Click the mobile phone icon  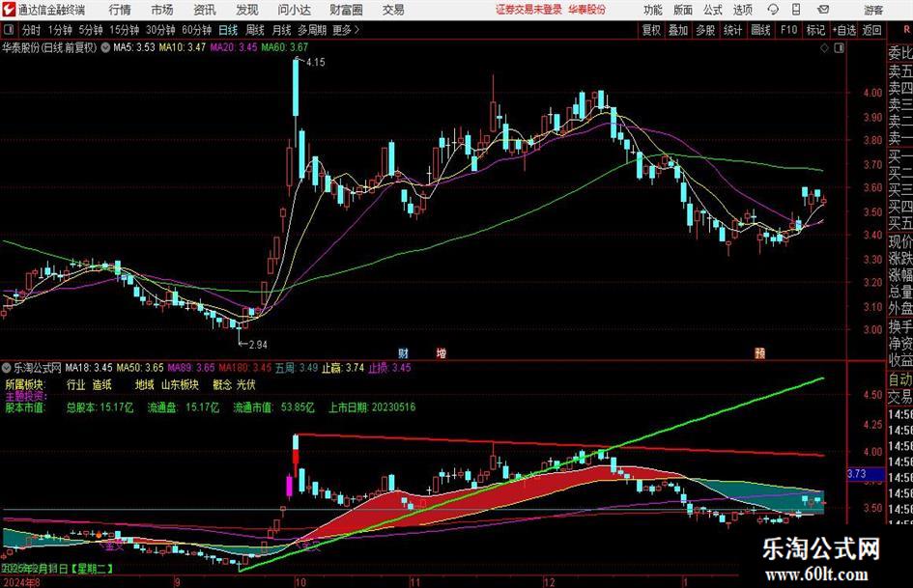pyautogui.click(x=796, y=10)
